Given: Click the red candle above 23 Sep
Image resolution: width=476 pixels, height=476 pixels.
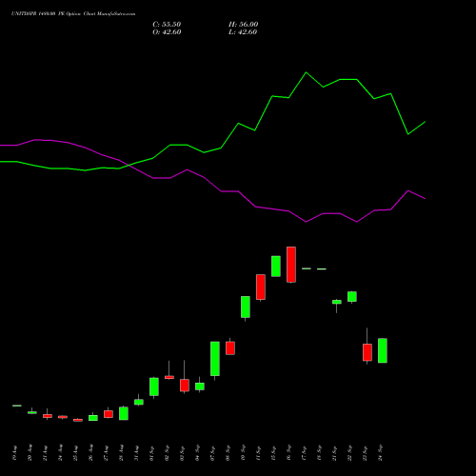Looking at the screenshot, I should (x=367, y=352).
